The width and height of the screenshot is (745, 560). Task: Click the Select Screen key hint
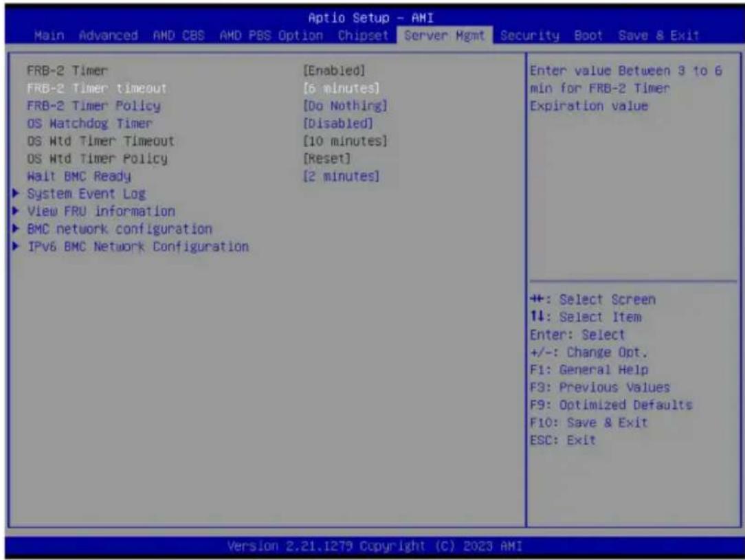pyautogui.click(x=593, y=300)
